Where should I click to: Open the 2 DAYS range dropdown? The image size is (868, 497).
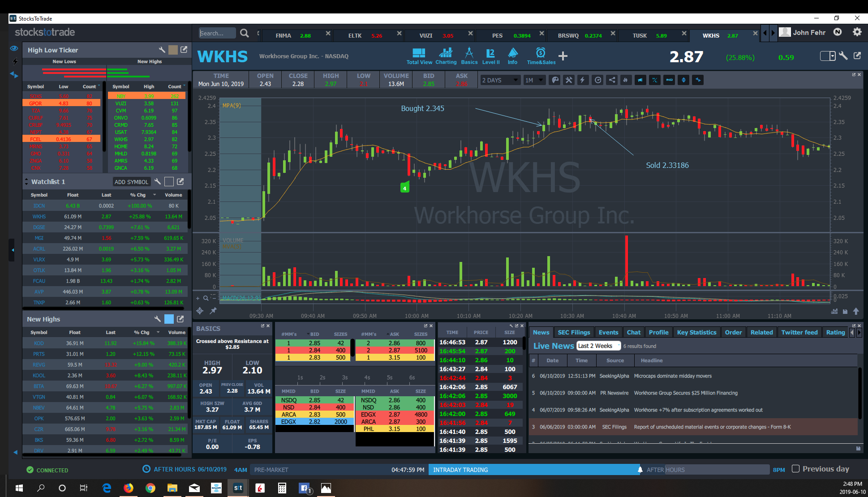499,80
